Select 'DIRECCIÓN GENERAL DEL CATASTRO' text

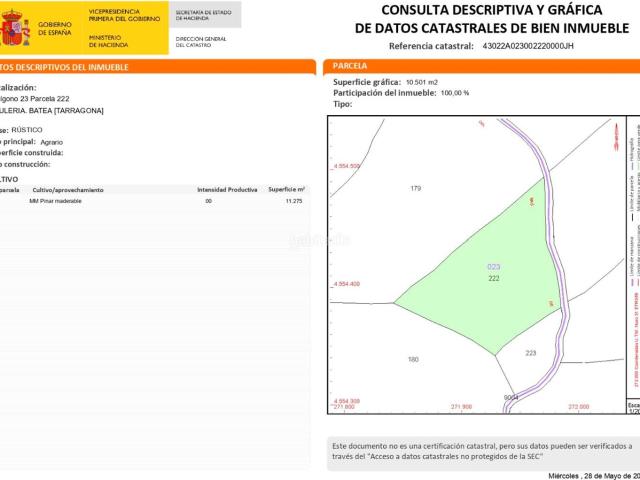pos(200,42)
